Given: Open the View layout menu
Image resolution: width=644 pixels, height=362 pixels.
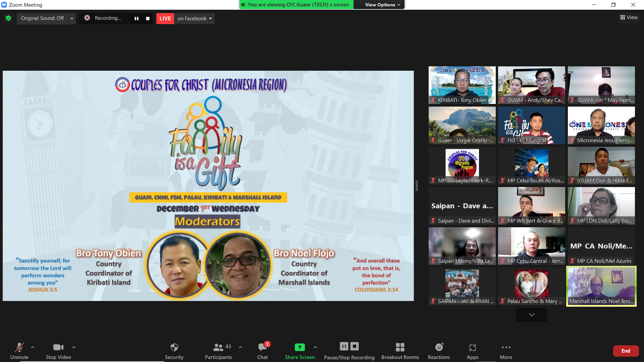Looking at the screenshot, I should 629,17.
